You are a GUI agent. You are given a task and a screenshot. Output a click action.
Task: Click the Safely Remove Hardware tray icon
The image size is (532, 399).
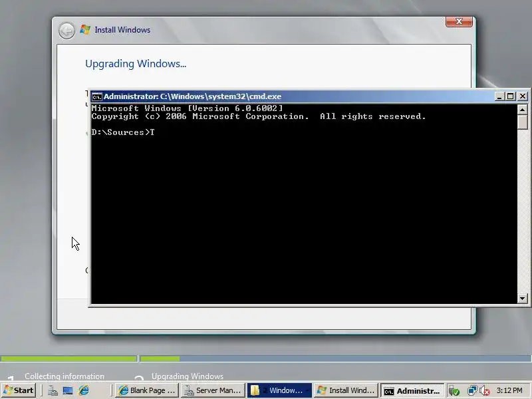click(x=454, y=391)
